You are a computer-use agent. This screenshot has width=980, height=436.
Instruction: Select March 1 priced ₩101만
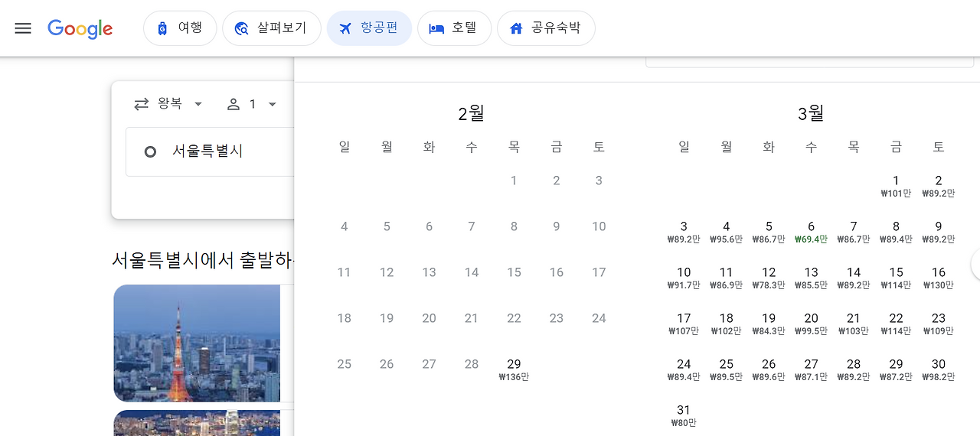pos(896,186)
